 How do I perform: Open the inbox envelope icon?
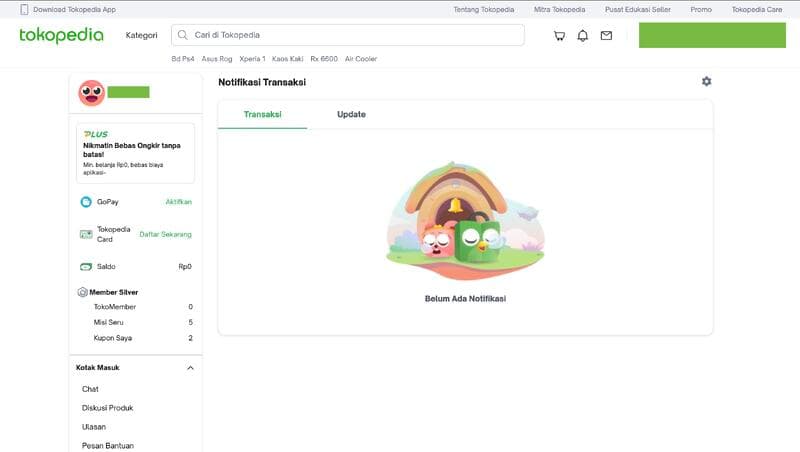[x=606, y=35]
